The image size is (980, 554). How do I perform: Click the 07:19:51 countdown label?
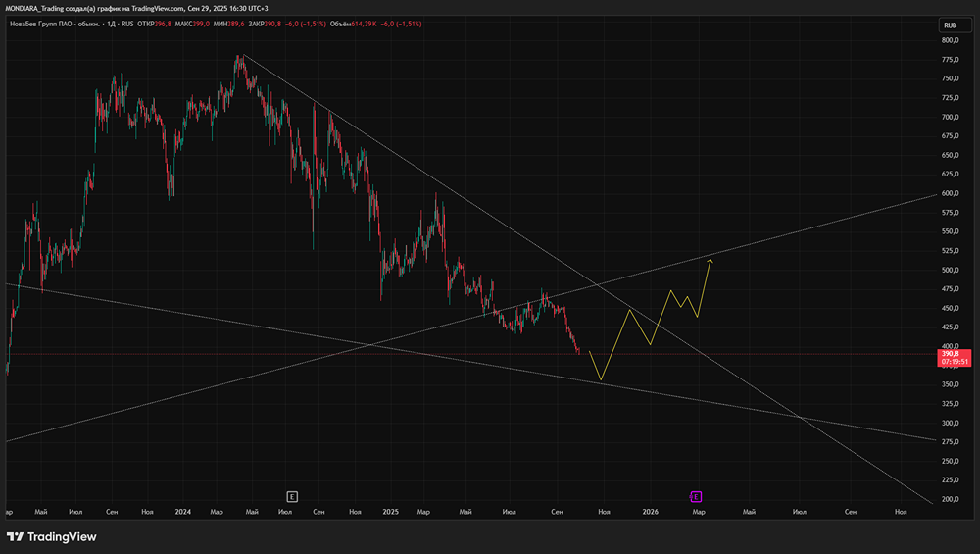point(955,362)
